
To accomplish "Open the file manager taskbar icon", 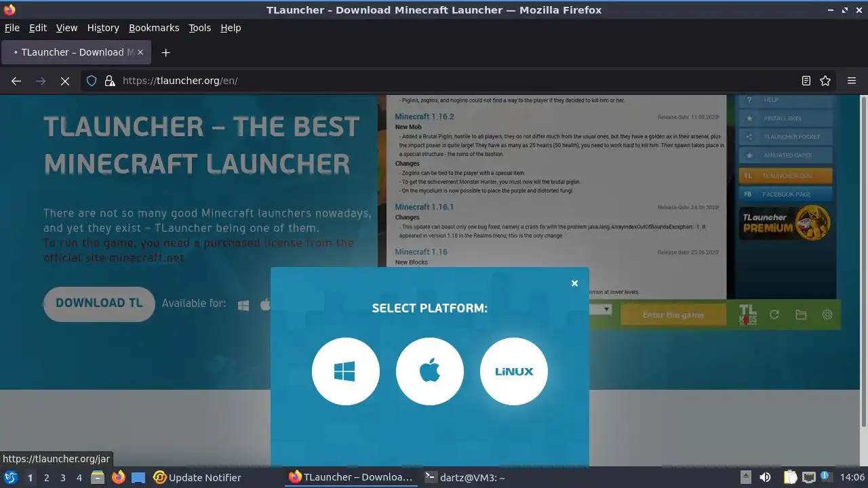I will pyautogui.click(x=98, y=477).
